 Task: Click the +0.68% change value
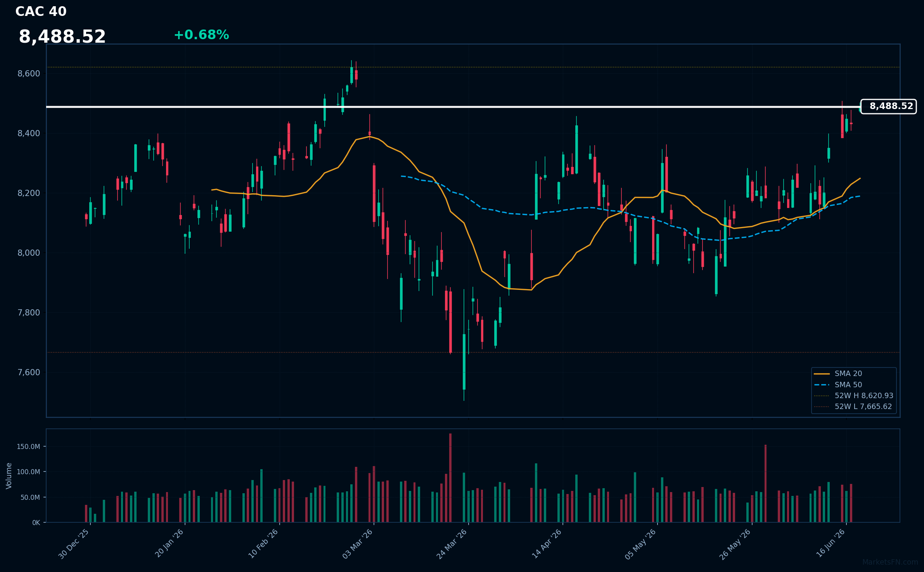[x=201, y=35]
